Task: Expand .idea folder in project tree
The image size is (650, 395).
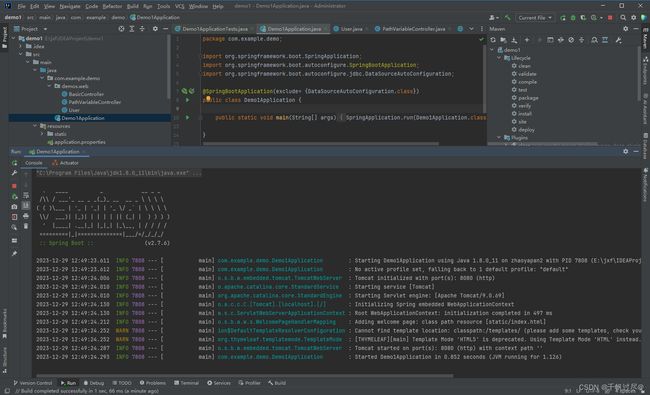Action: pyautogui.click(x=21, y=46)
